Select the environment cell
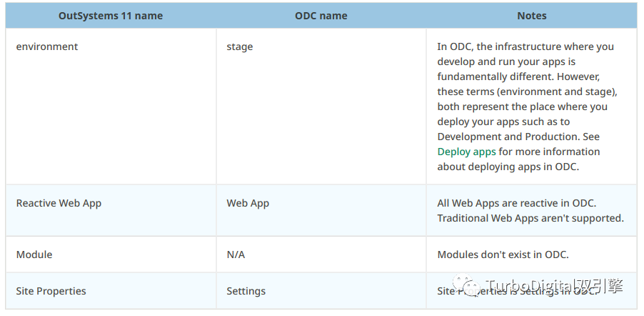Screen dimensions: 644x316 47,46
